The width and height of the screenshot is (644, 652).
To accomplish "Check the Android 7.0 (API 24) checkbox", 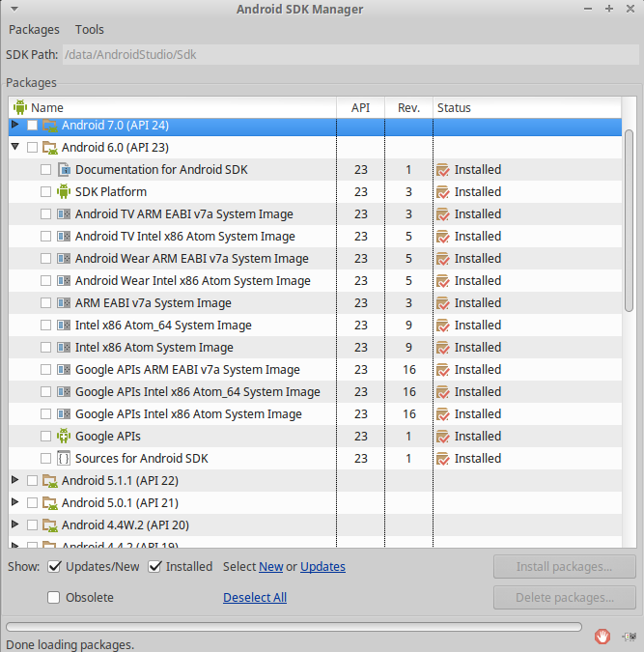I will (x=33, y=126).
